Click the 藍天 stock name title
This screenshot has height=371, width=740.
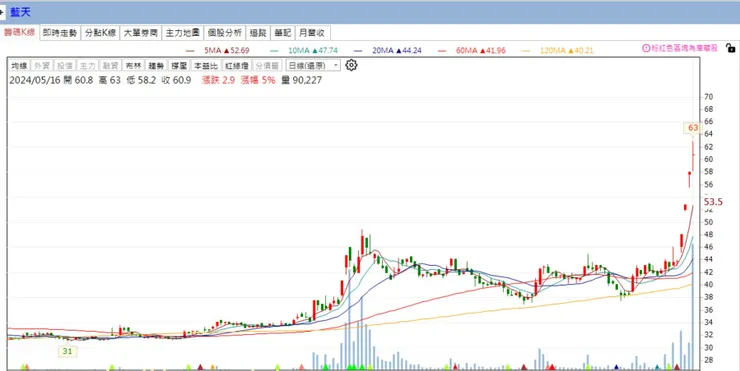pos(21,12)
